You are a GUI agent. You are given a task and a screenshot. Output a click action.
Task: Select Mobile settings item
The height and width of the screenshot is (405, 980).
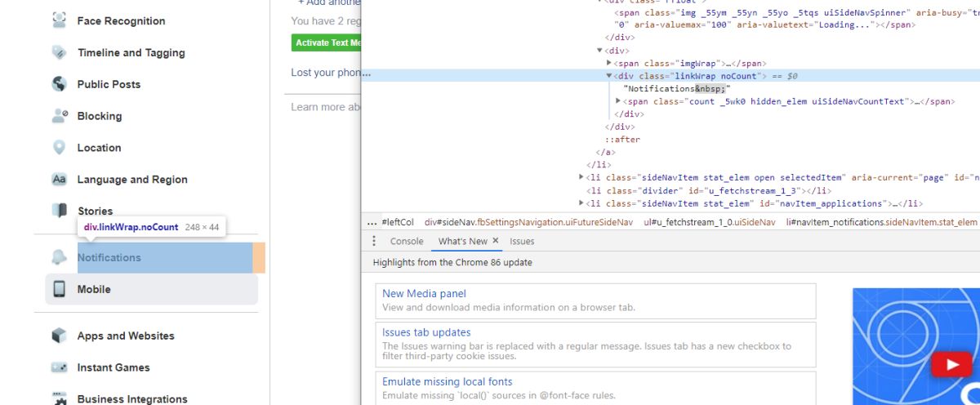pyautogui.click(x=151, y=289)
